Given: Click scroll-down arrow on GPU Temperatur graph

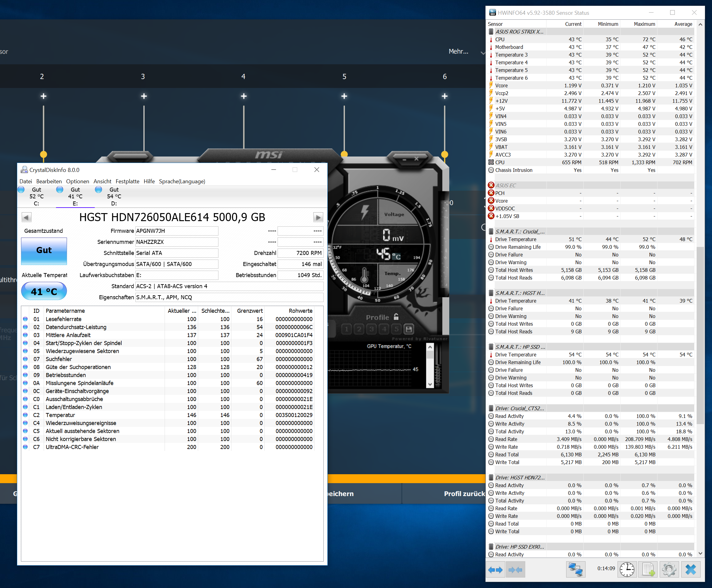Looking at the screenshot, I should click(x=430, y=384).
